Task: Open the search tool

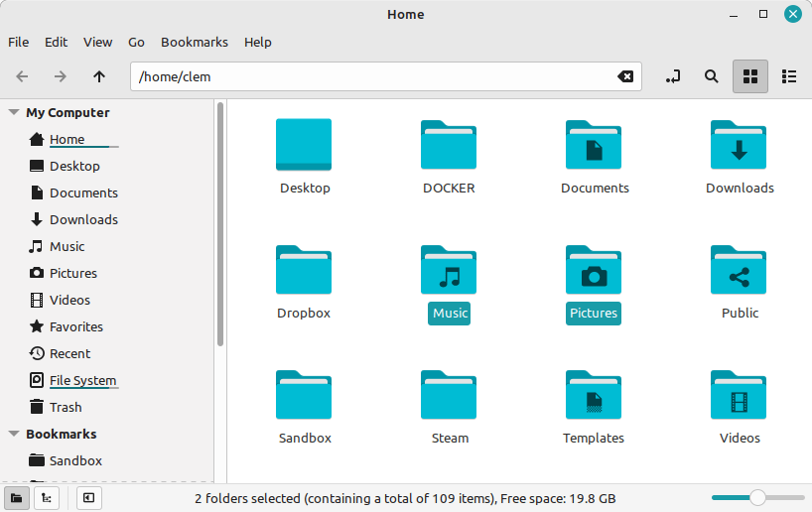Action: pyautogui.click(x=712, y=76)
